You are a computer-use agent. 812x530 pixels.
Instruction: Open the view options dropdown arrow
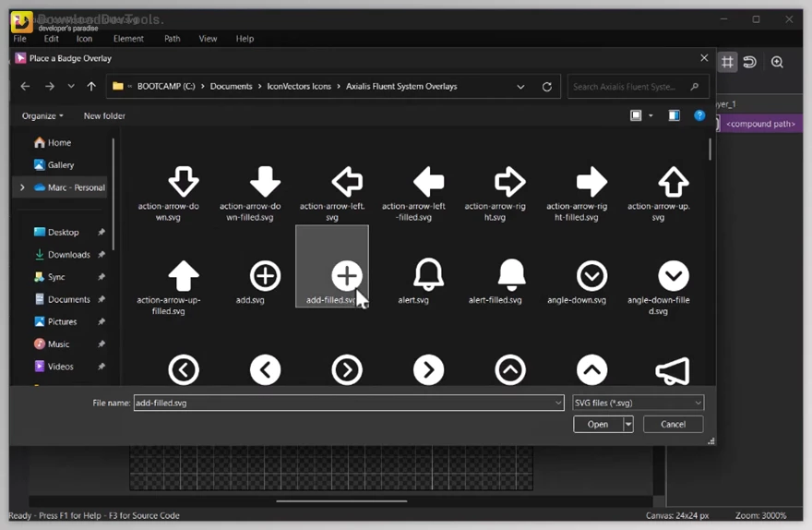coord(651,116)
